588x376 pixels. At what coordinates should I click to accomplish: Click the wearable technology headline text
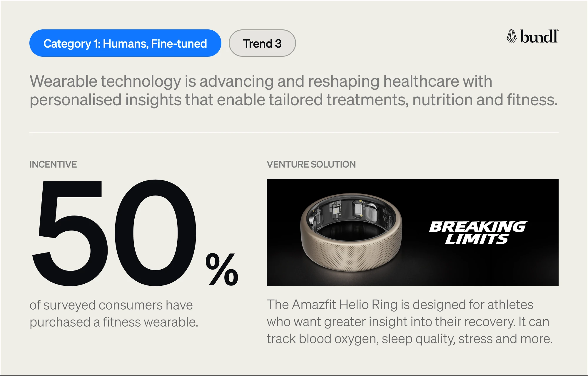tap(294, 91)
